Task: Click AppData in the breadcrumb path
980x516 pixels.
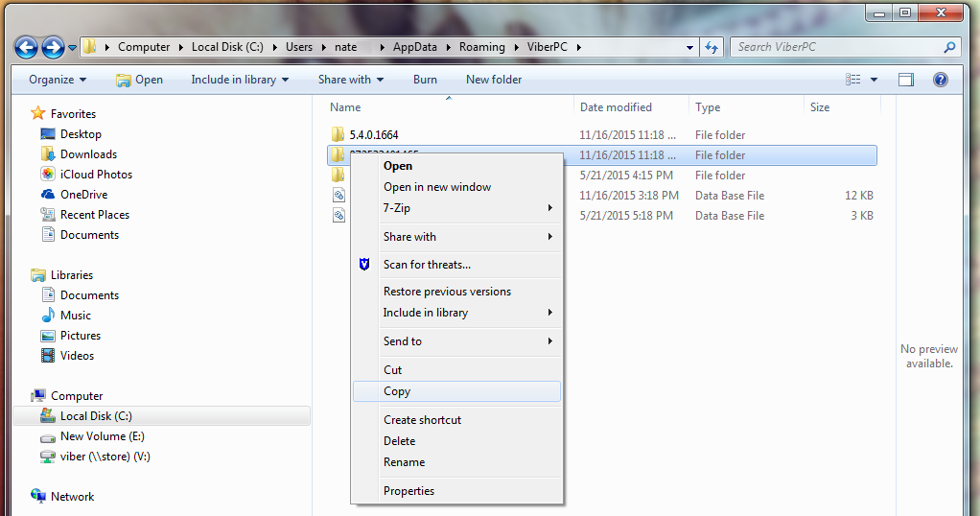Action: (x=414, y=47)
